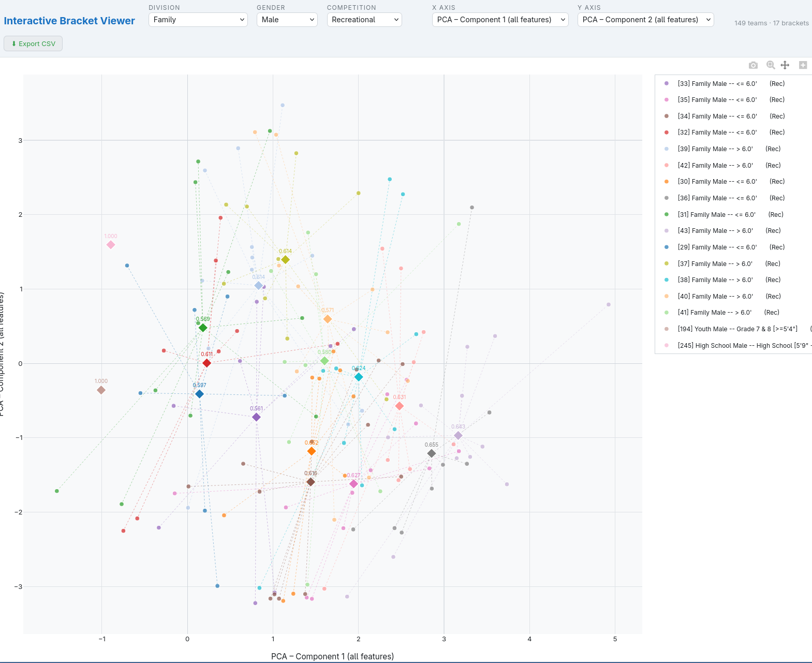Activate the Pan tool in the chart modebar
Viewport: 812px width, 663px height.
coord(785,65)
